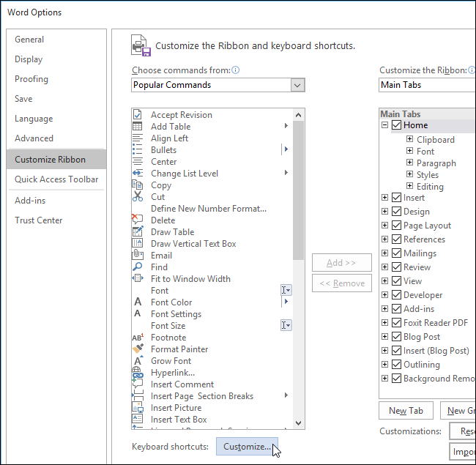Image resolution: width=476 pixels, height=465 pixels.
Task: Click the Find magnifier icon
Action: [x=137, y=267]
